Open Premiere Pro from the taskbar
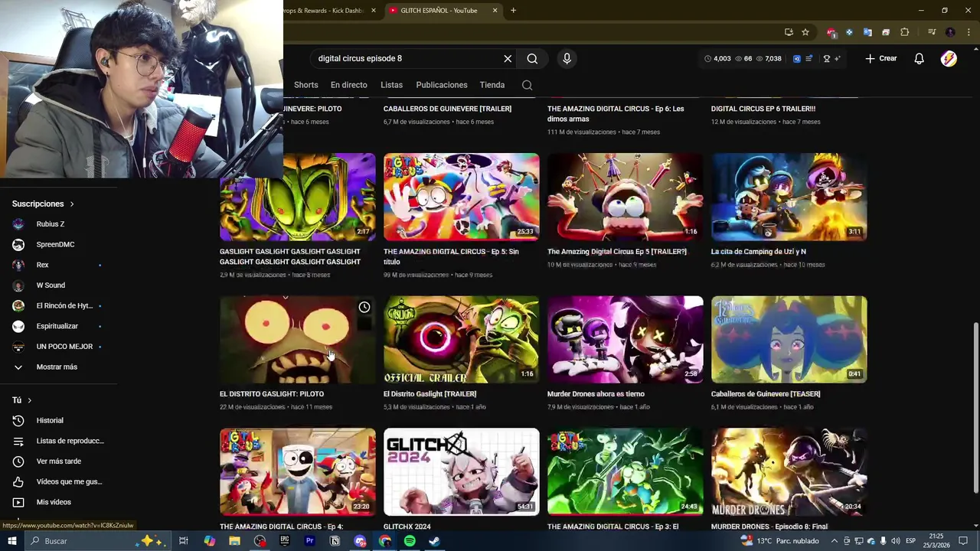Viewport: 980px width, 551px height. (309, 541)
